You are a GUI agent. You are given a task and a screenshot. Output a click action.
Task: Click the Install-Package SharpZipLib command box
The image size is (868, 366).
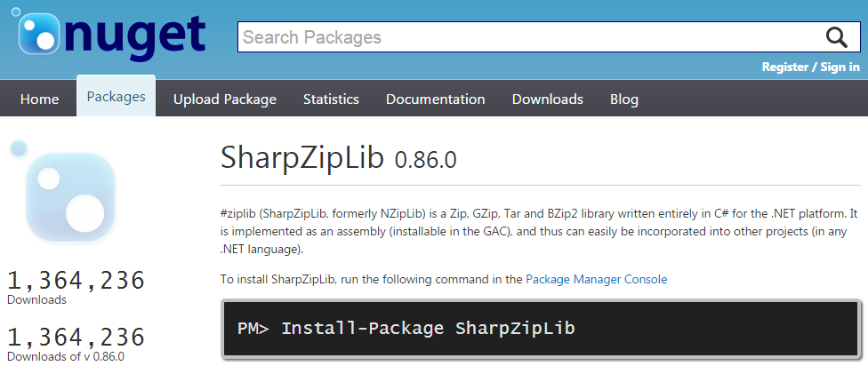pyautogui.click(x=542, y=329)
